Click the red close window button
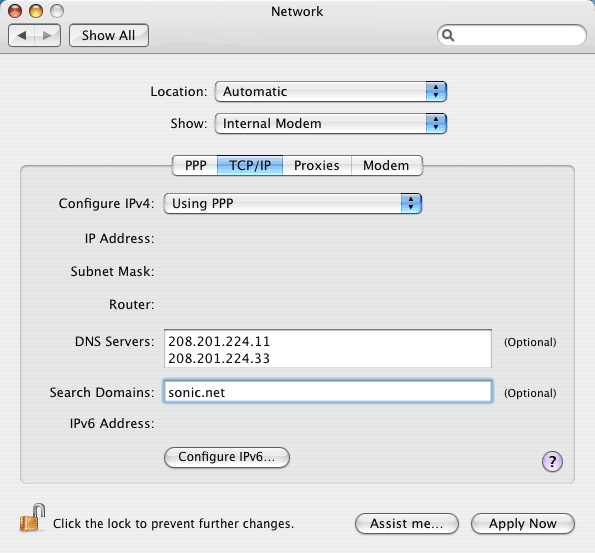 click(15, 11)
